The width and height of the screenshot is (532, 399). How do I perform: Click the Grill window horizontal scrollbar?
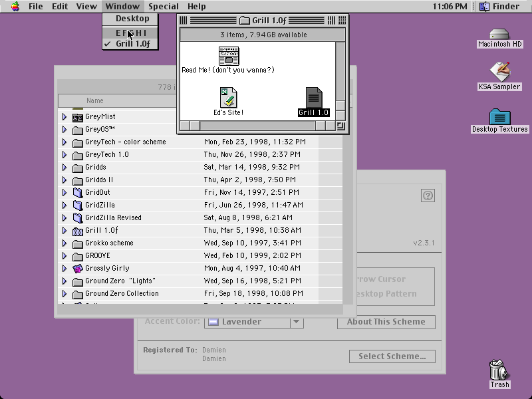(257, 126)
